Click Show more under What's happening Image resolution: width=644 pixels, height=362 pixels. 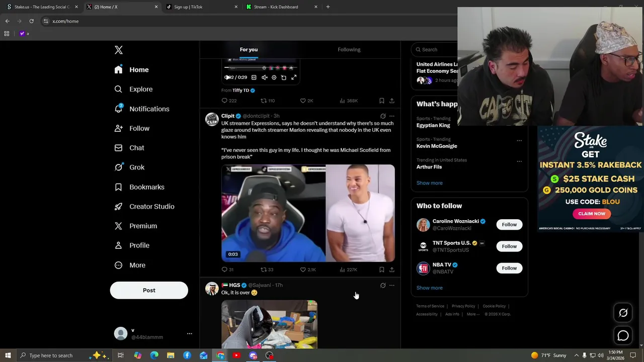(430, 183)
